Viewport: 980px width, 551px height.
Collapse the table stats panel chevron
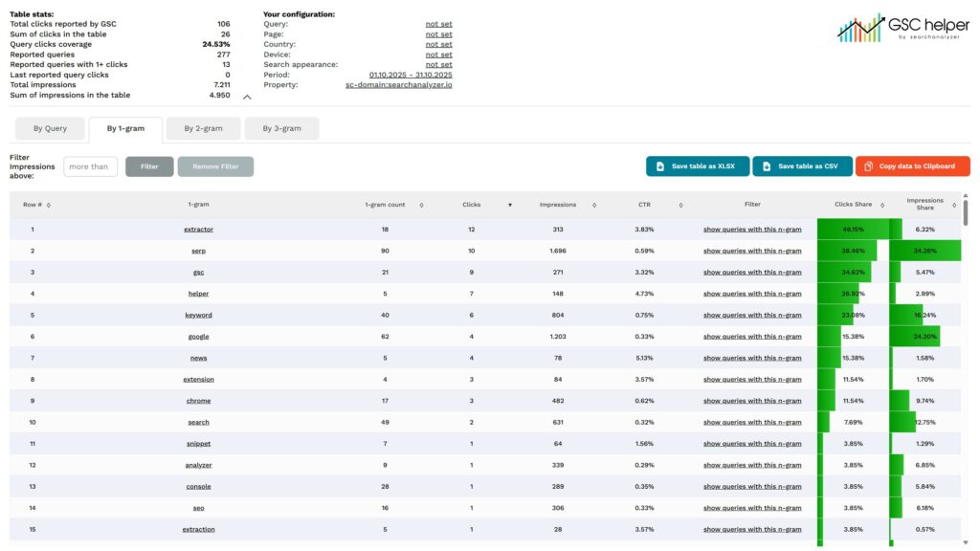tap(247, 97)
